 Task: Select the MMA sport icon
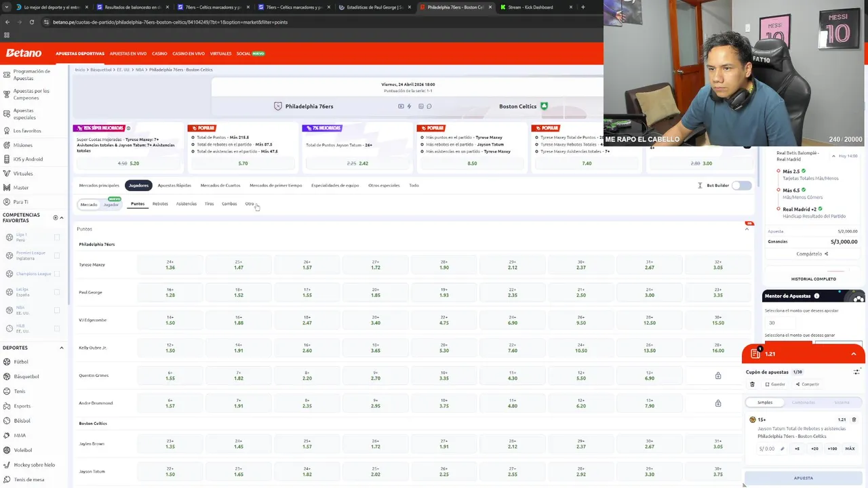[6, 435]
